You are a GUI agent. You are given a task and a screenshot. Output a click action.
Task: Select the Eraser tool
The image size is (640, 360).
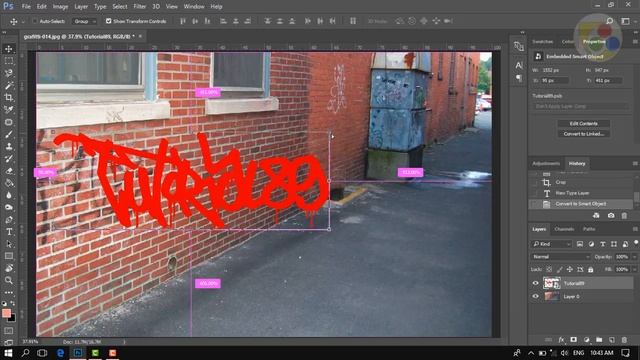point(9,171)
